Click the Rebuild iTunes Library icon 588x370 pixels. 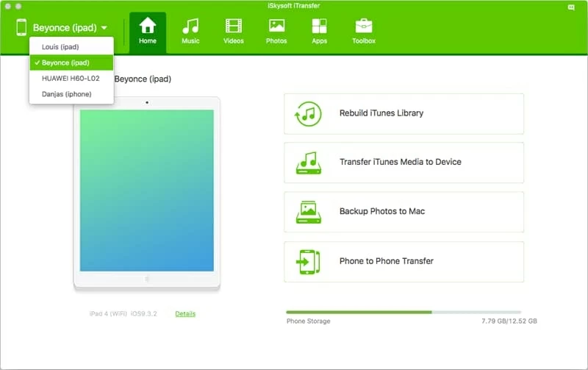tap(309, 114)
